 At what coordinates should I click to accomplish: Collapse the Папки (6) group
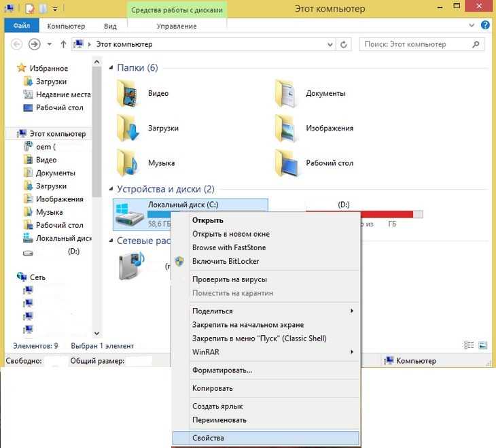pos(112,68)
